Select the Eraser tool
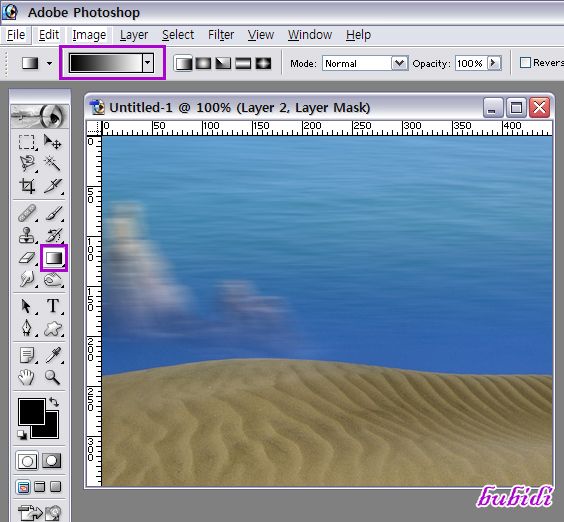Screen dimensions: 564x522 click(27, 258)
